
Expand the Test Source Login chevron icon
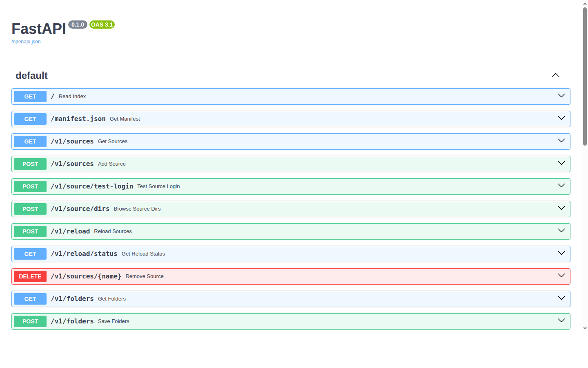[561, 186]
